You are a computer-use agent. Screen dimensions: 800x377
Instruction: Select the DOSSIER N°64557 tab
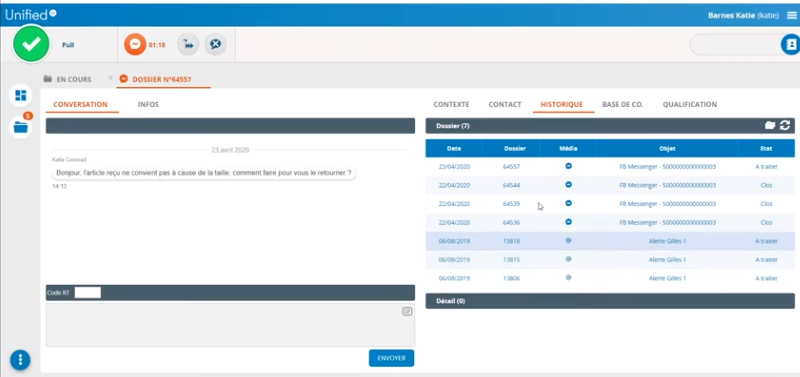pyautogui.click(x=162, y=79)
